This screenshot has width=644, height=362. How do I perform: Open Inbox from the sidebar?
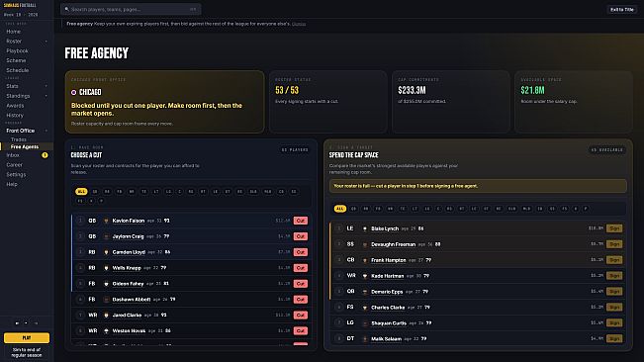(x=13, y=155)
